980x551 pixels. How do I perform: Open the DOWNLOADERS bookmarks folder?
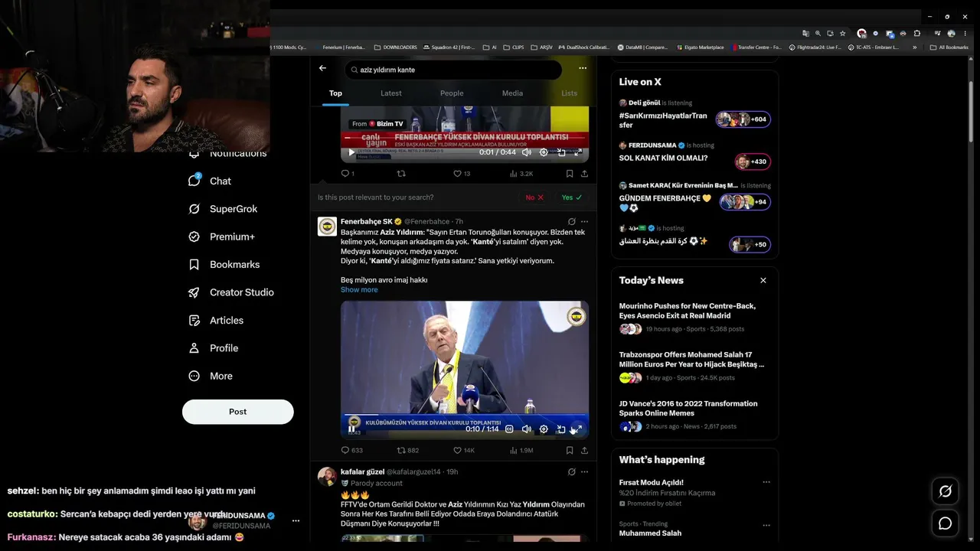395,47
